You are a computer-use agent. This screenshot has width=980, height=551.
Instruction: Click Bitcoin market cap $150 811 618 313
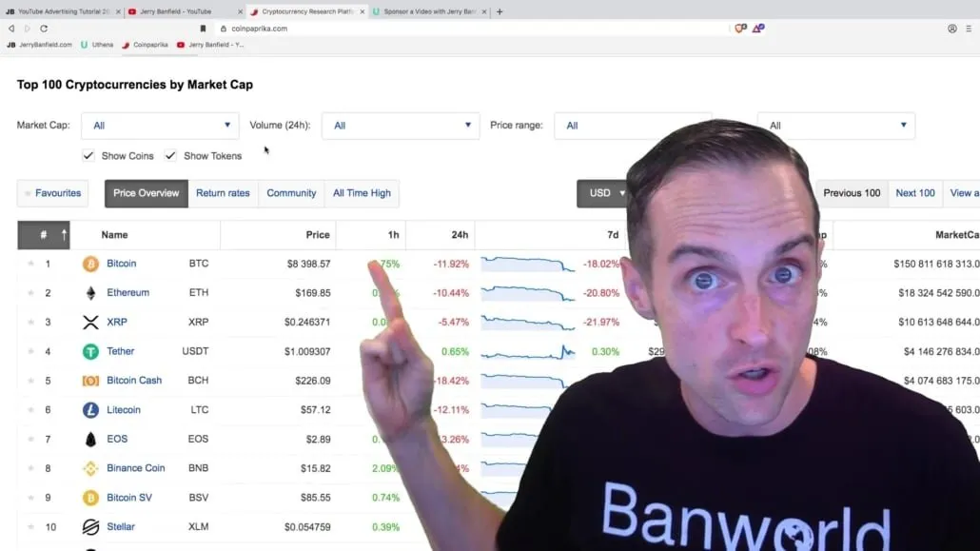tap(936, 264)
